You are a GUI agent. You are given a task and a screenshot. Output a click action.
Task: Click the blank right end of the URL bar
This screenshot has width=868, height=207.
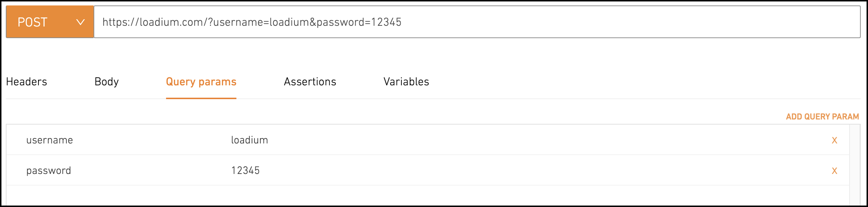click(631, 22)
